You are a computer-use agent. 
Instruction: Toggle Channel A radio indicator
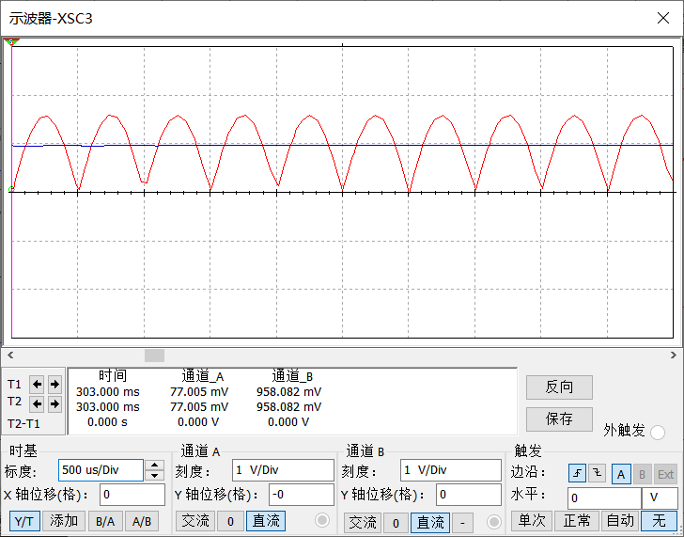pyautogui.click(x=322, y=520)
